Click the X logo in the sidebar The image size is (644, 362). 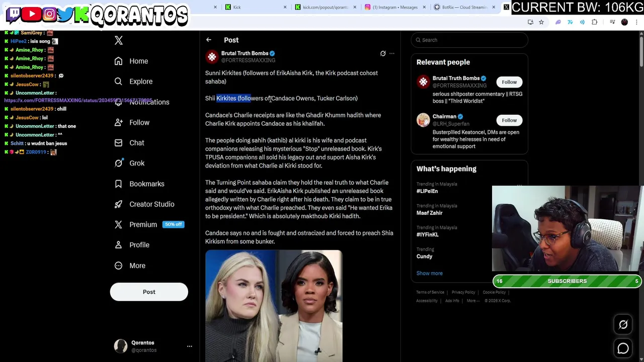(x=119, y=40)
